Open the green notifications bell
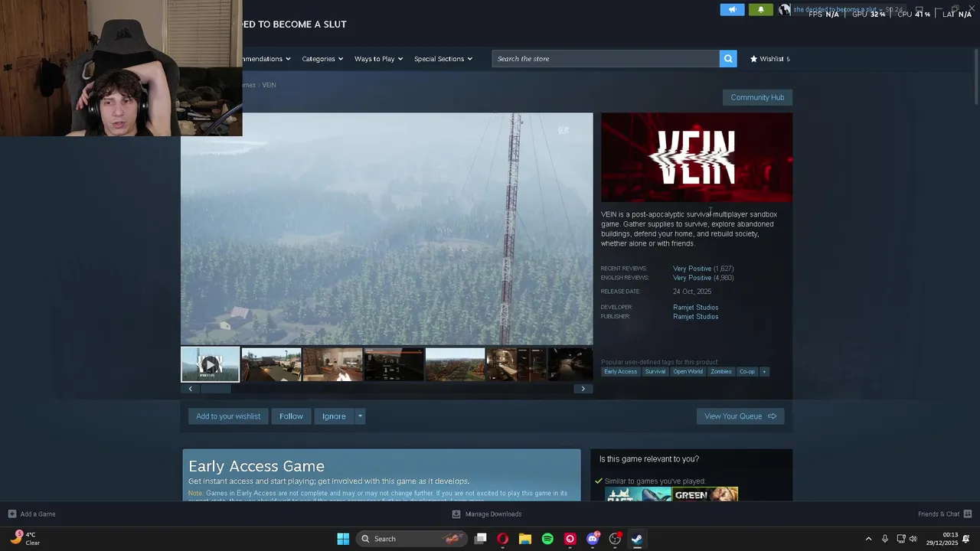 (760, 10)
